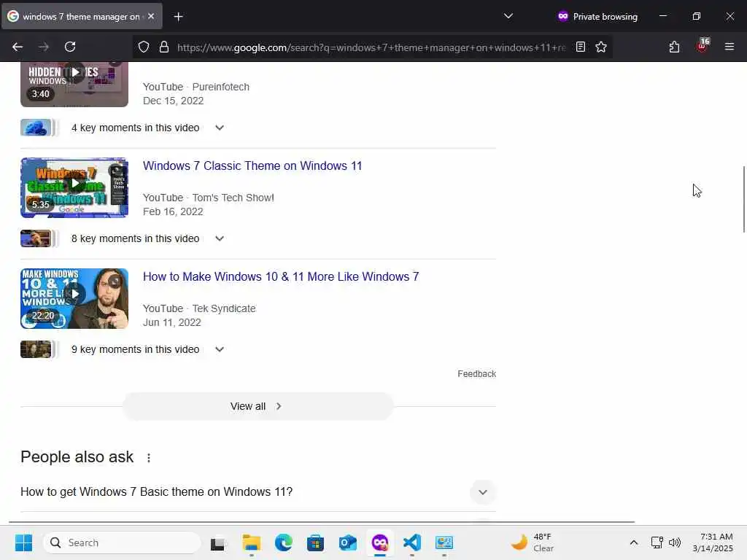Open uBlock extension icon with badge 16

703,46
